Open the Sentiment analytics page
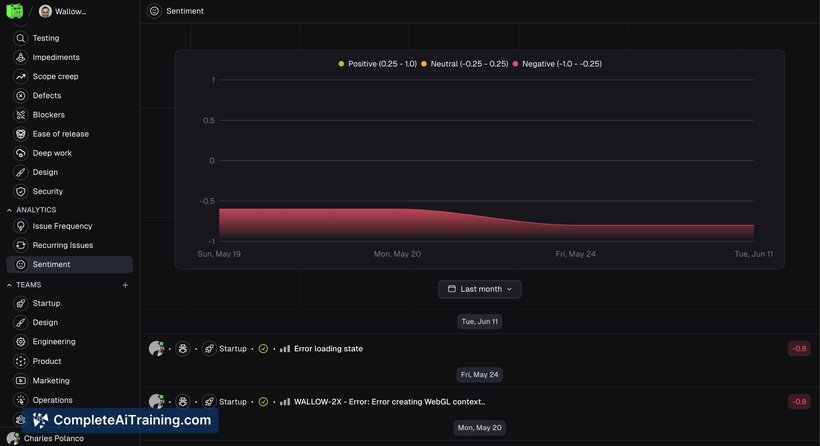Screen dimensions: 820x446 click(x=70, y=265)
